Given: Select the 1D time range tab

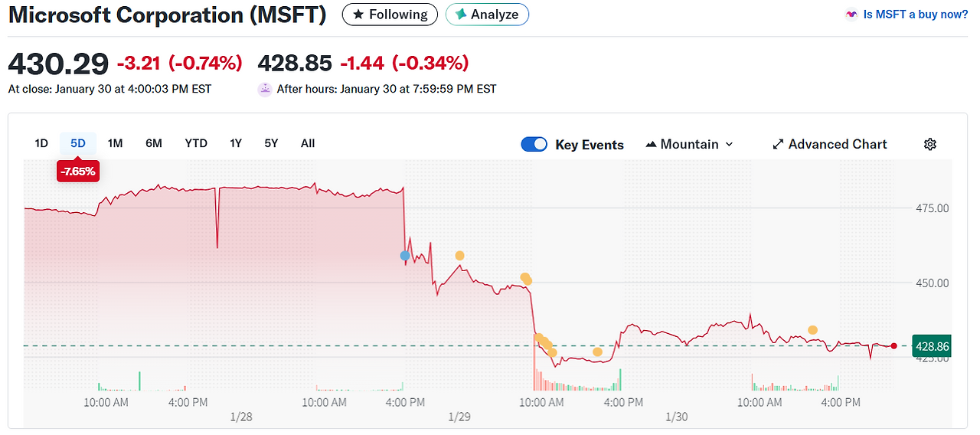Looking at the screenshot, I should click(41, 143).
